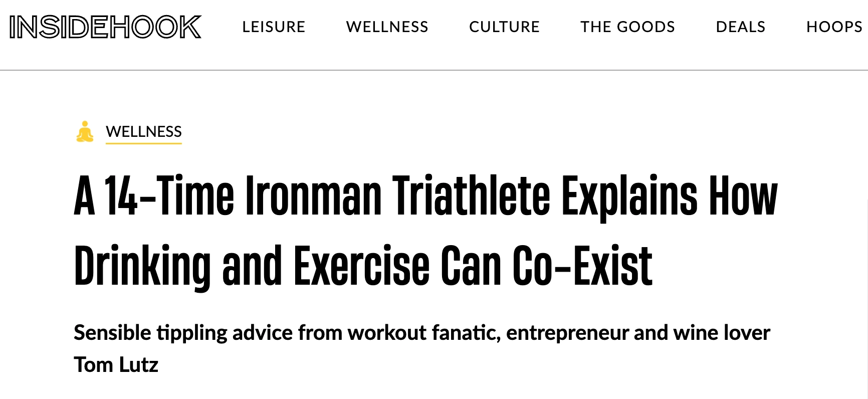Click the word "Exercise" in the headline
The image size is (868, 399).
(361, 266)
